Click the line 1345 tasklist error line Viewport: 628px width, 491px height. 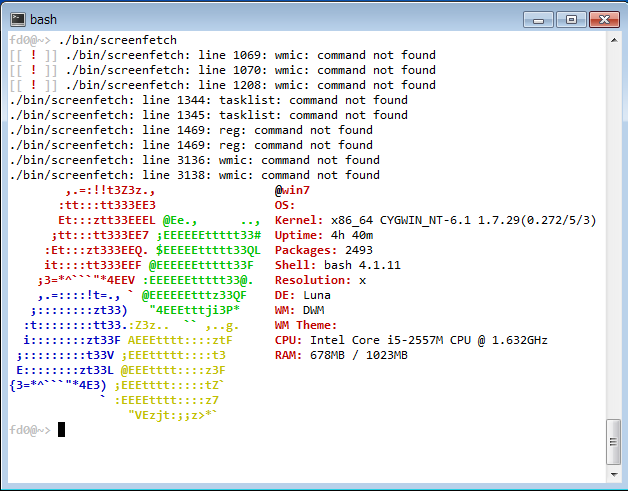(x=209, y=115)
